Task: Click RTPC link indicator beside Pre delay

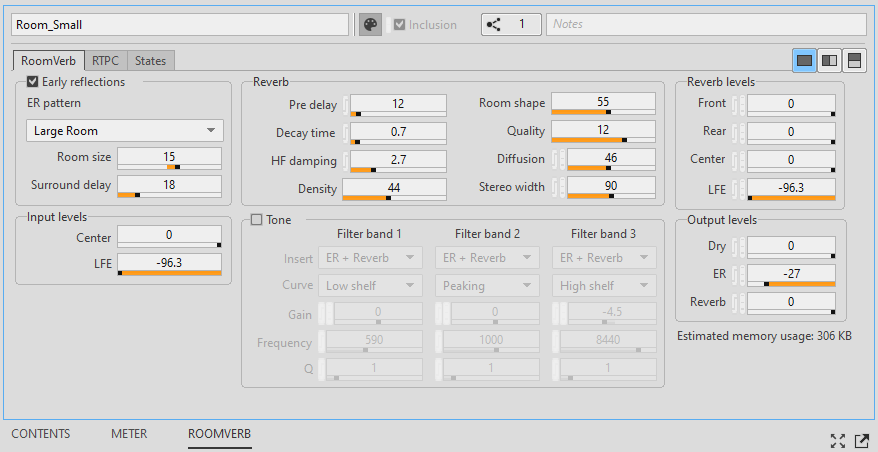Action: point(346,104)
